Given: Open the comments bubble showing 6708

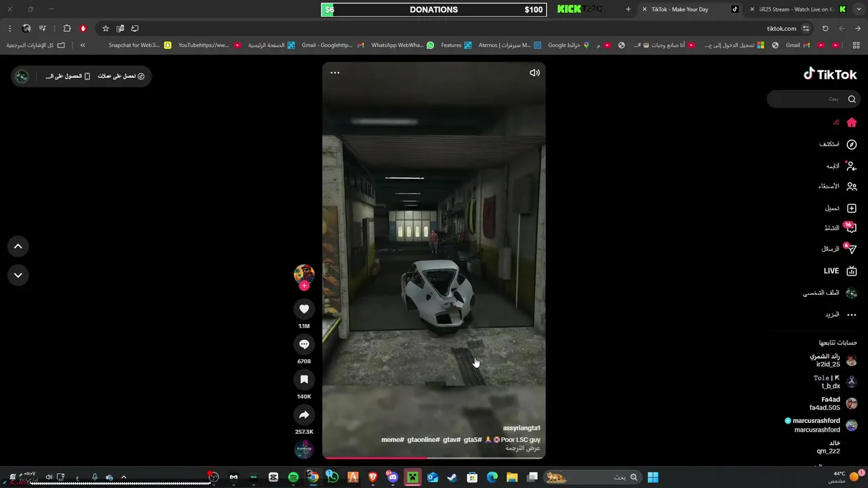Looking at the screenshot, I should point(304,344).
